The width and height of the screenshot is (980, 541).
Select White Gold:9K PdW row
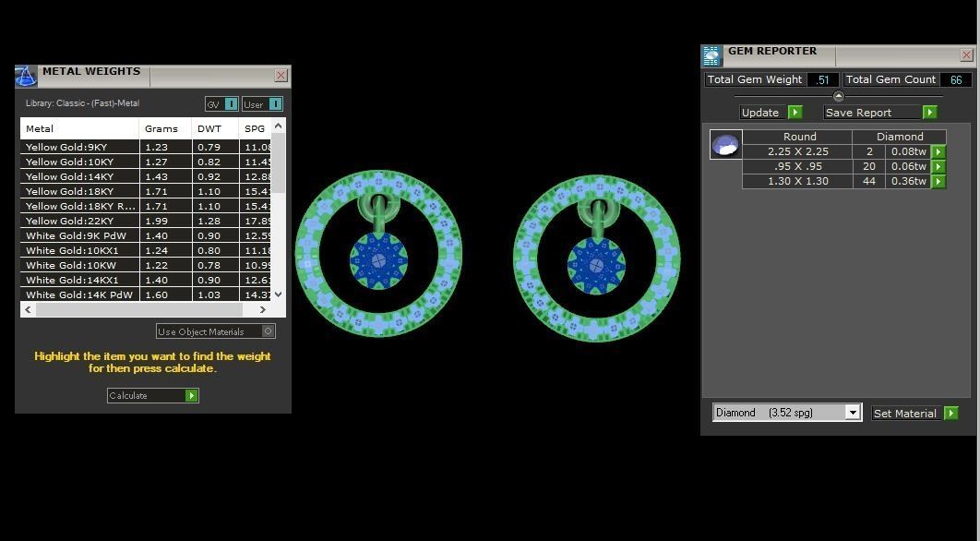pos(147,235)
